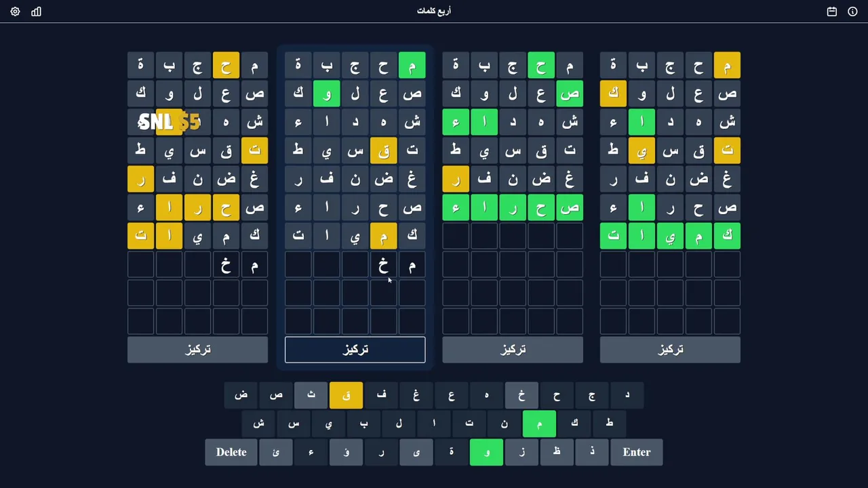Tap the ط key on keyboard
868x488 pixels.
(610, 424)
